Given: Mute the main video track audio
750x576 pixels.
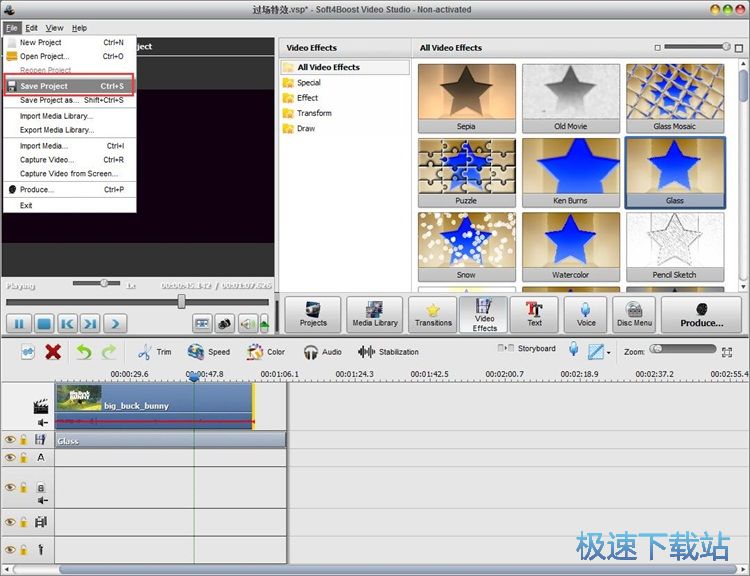Looking at the screenshot, I should [43, 422].
